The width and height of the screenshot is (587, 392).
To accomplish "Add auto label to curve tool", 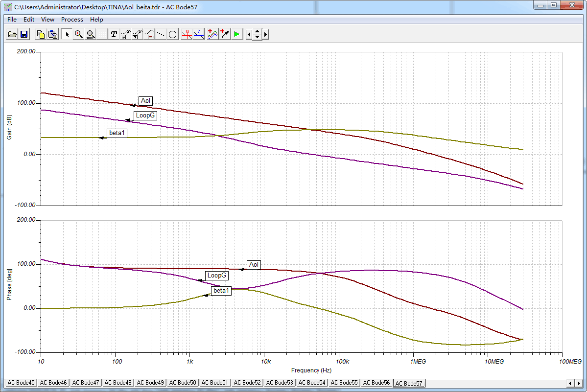I will pyautogui.click(x=125, y=34).
